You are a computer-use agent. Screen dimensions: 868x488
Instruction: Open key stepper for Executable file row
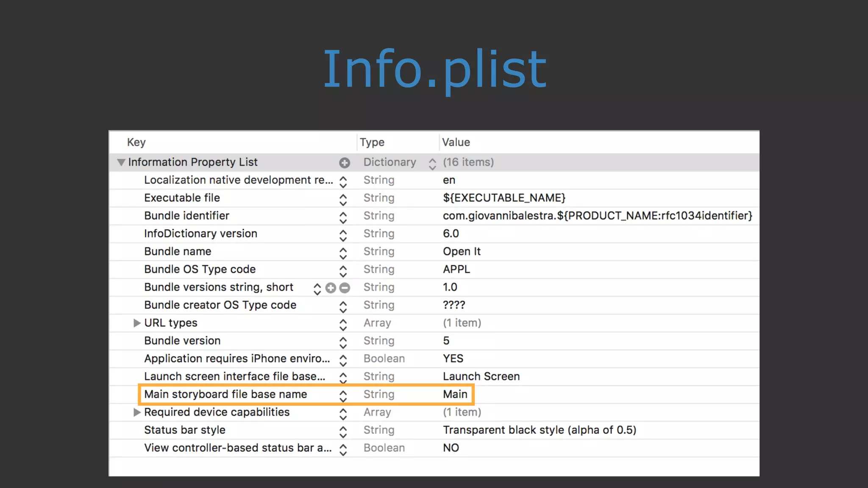[x=343, y=200]
